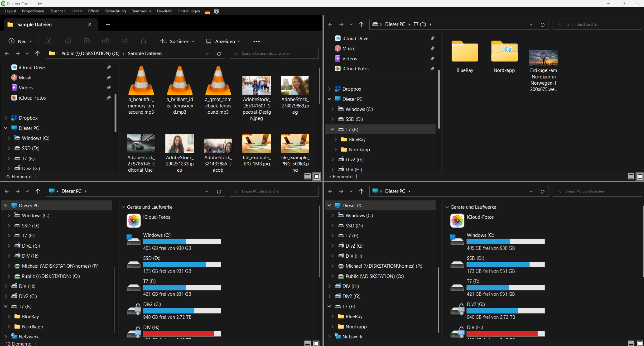Switch top-right pane to large icons view
The width and height of the screenshot is (644, 346).
tap(640, 176)
